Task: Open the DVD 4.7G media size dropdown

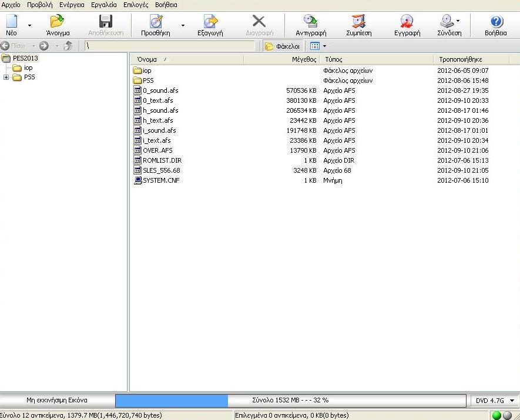Action: [x=512, y=401]
